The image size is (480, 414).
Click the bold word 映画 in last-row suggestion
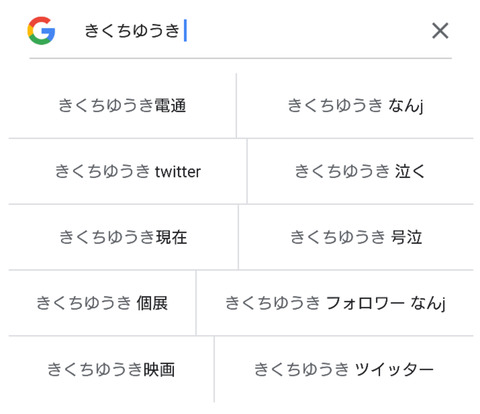[159, 369]
